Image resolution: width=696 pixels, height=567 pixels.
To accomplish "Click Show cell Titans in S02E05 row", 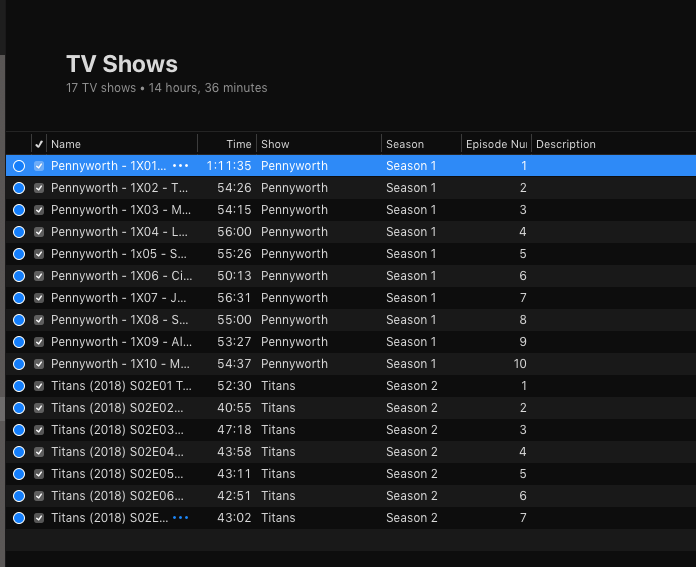I will click(x=278, y=474).
